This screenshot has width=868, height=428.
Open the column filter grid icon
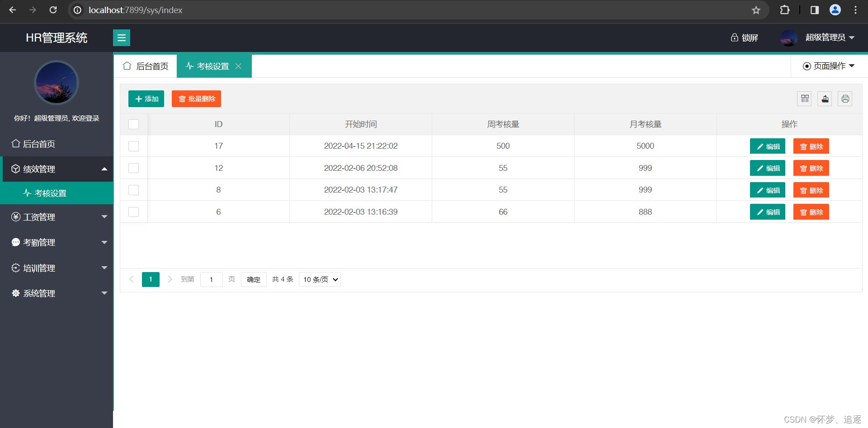point(805,99)
